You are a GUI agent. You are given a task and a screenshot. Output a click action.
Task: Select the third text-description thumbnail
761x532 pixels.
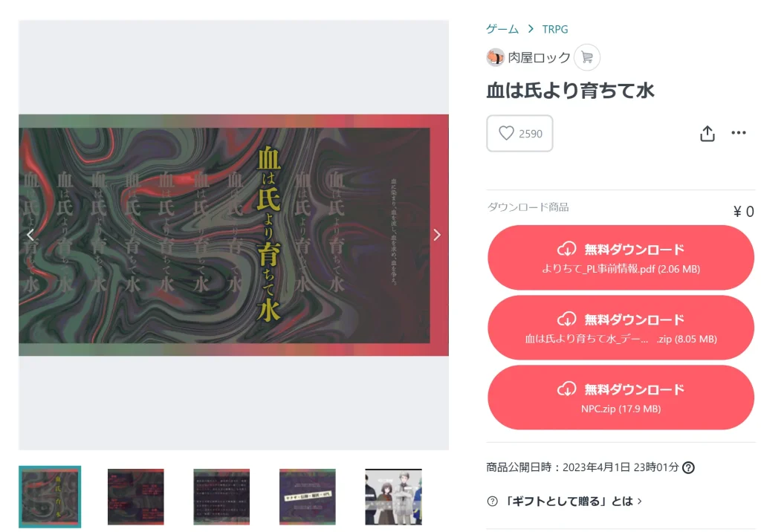221,496
